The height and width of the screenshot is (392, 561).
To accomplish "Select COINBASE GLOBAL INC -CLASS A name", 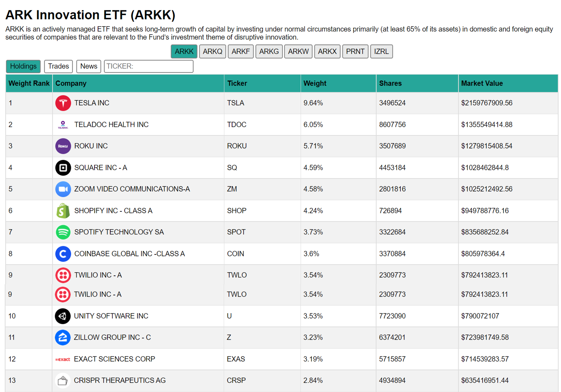I will pos(129,254).
